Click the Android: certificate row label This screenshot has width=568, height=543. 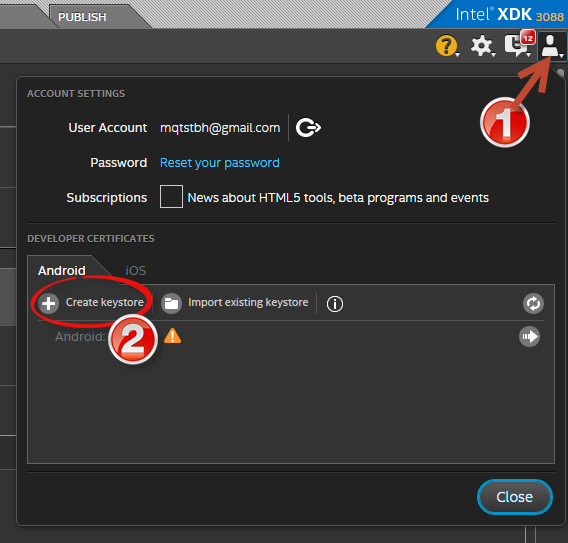pos(80,337)
